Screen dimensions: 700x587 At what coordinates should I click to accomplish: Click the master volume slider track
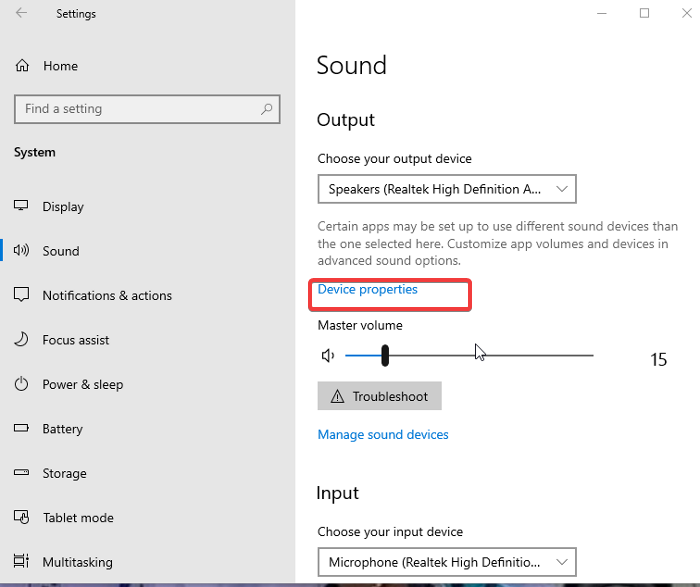[500, 355]
